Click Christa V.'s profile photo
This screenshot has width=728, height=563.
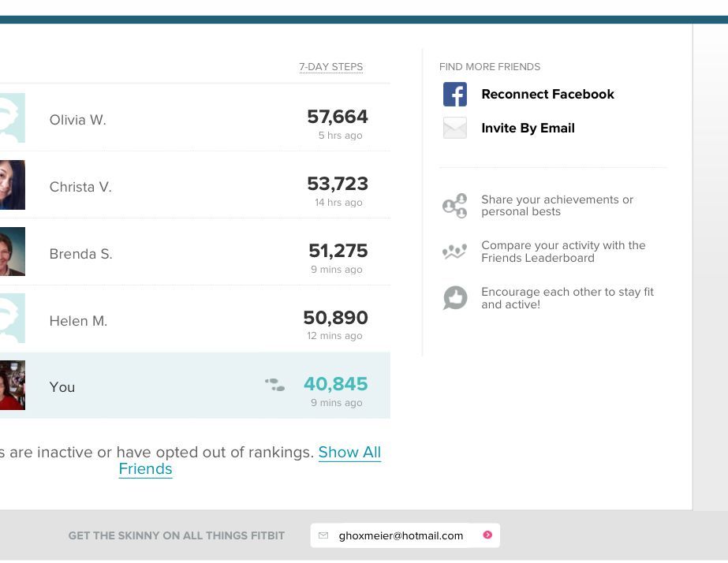(x=12, y=185)
